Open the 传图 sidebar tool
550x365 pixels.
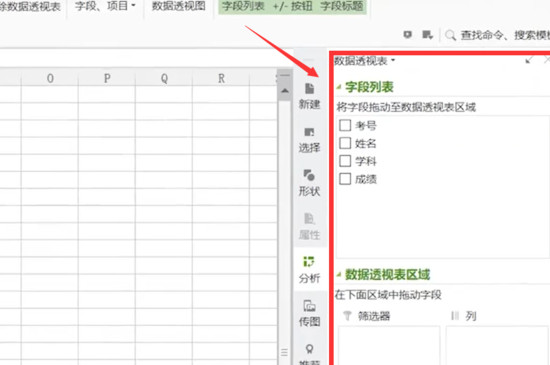(x=309, y=313)
